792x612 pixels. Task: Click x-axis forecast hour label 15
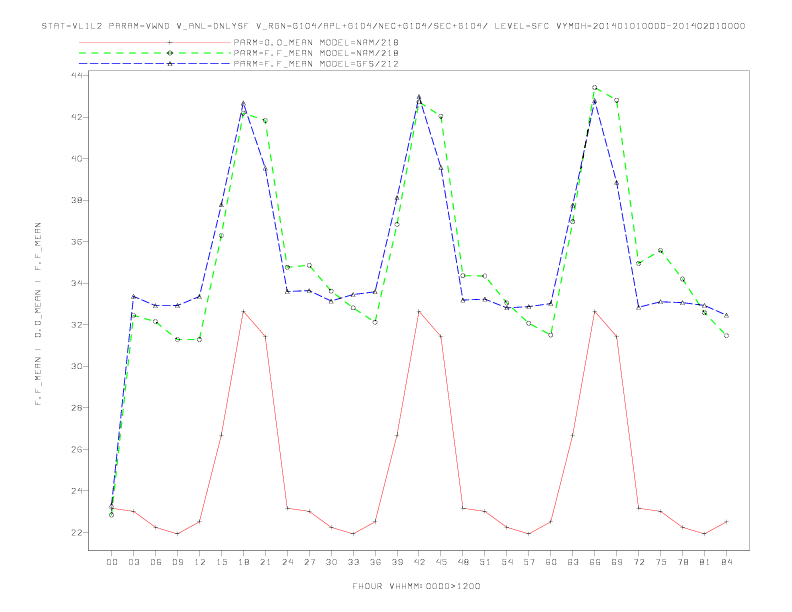tap(221, 562)
